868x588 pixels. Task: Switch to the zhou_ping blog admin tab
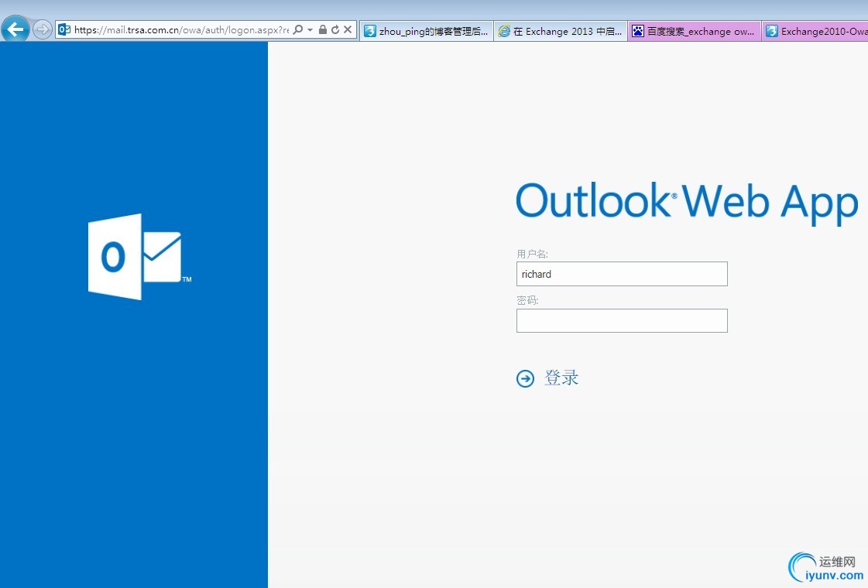(x=426, y=31)
